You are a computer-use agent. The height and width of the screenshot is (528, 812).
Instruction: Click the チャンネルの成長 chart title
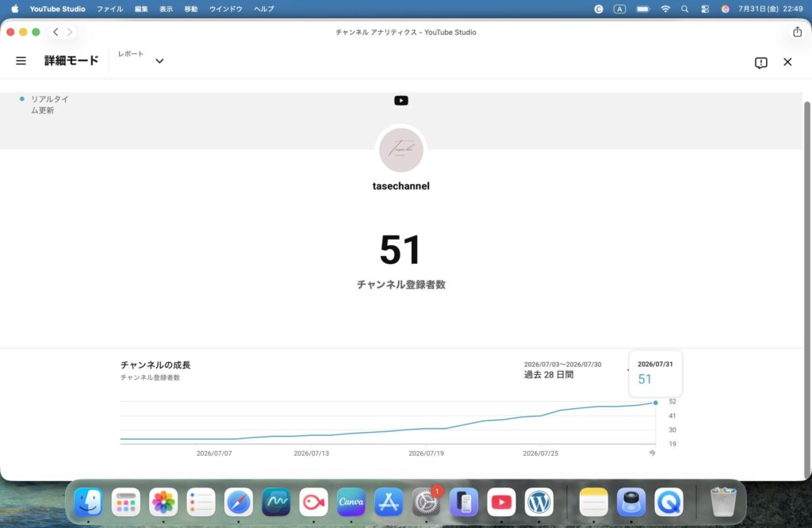click(155, 365)
